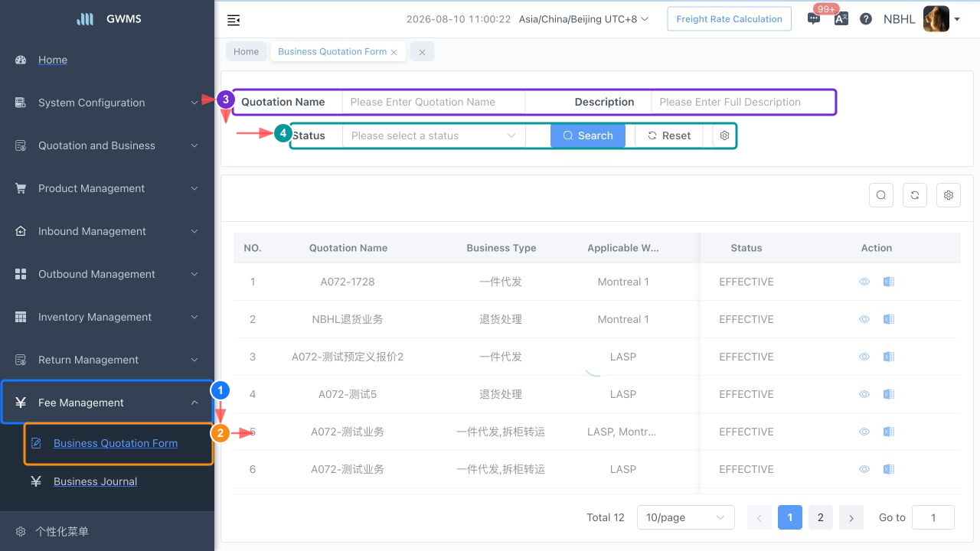The width and height of the screenshot is (980, 551).
Task: Open the user menu dropdown arrow
Action: 957,19
